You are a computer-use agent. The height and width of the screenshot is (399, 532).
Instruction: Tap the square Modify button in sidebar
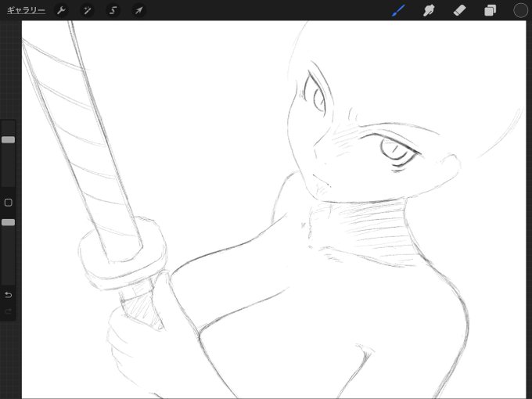tap(8, 203)
